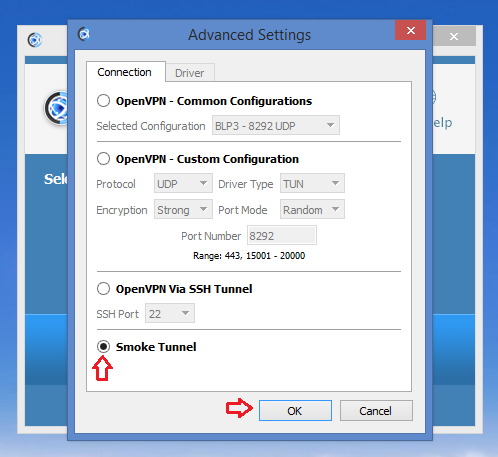Viewport: 498px width, 457px height.
Task: Open the Protocol UDP dropdown
Action: (x=183, y=183)
